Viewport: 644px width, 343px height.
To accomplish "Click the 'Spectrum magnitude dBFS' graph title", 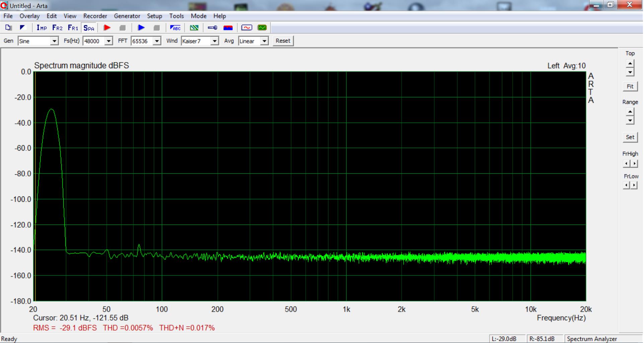I will click(81, 66).
